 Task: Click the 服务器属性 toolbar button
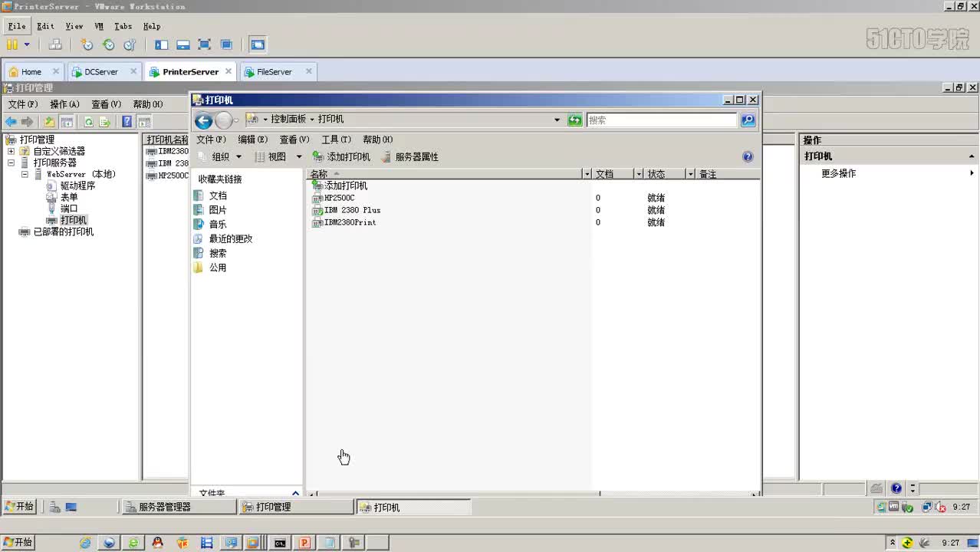click(409, 156)
